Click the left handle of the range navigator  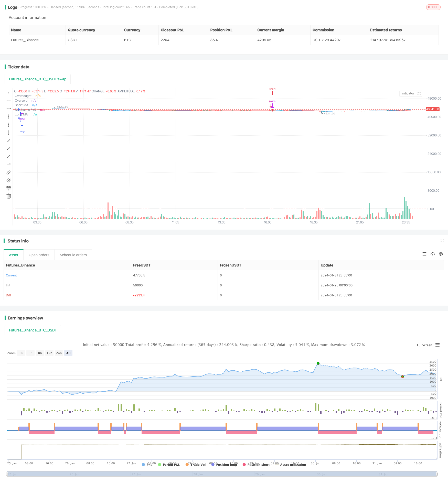[7, 474]
